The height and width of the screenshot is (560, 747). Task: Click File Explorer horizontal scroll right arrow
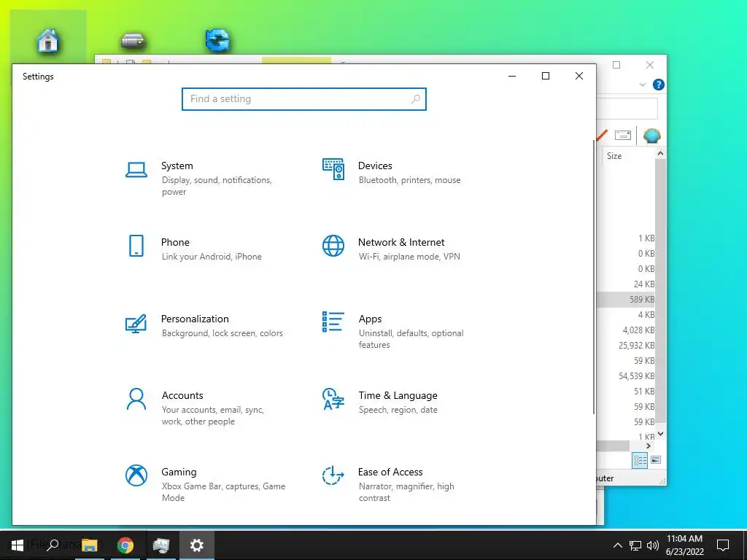(x=648, y=446)
